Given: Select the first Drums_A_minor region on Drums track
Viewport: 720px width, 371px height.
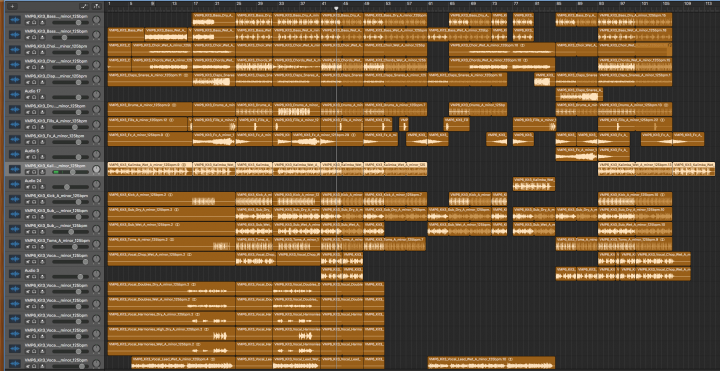Looking at the screenshot, I should click(x=150, y=109).
